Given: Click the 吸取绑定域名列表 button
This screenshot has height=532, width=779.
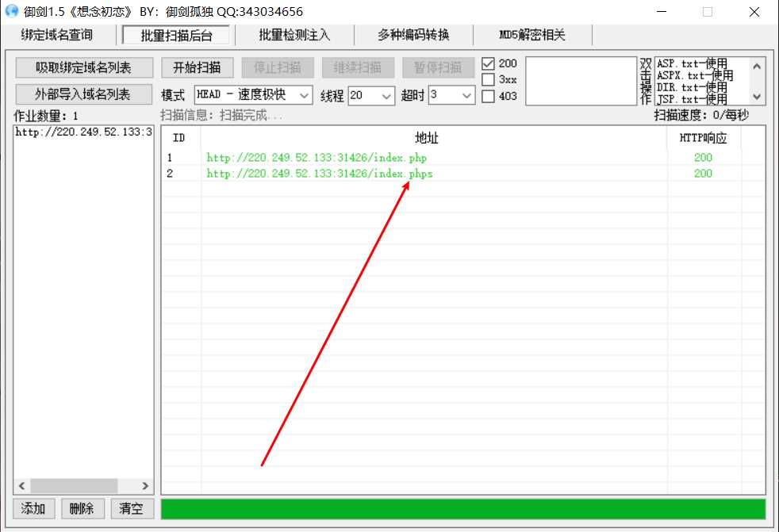Looking at the screenshot, I should (x=84, y=67).
